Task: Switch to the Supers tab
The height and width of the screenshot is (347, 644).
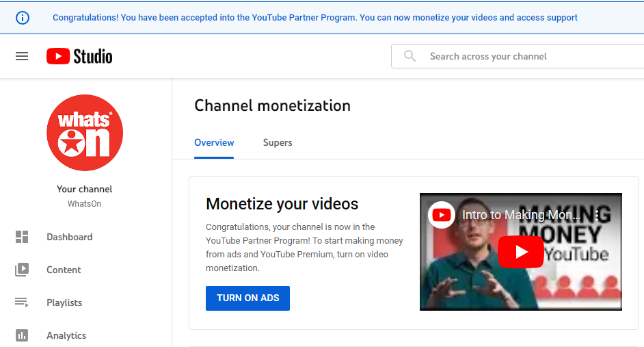Action: click(x=278, y=142)
